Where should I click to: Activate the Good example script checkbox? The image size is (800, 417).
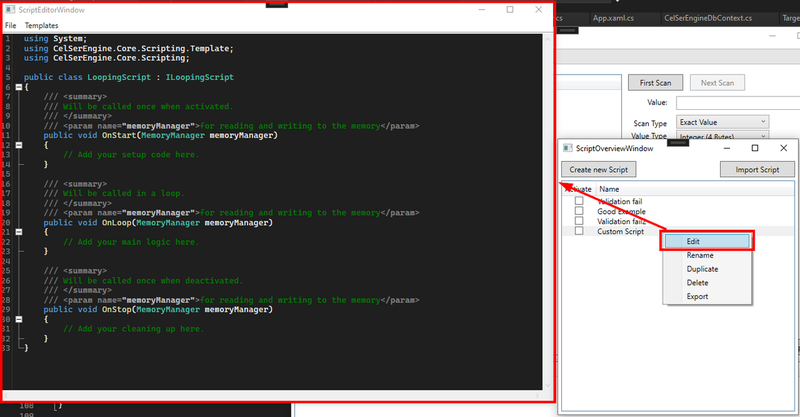[x=579, y=211]
